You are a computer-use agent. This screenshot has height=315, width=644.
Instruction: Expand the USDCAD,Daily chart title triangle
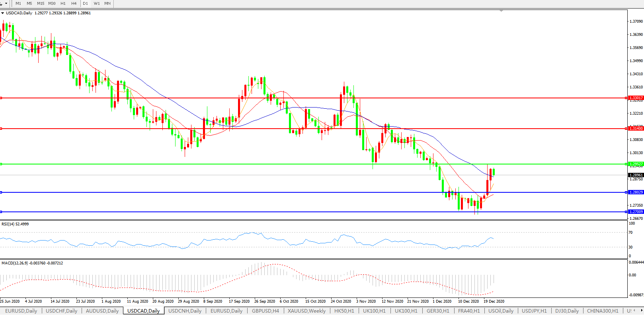(x=3, y=13)
